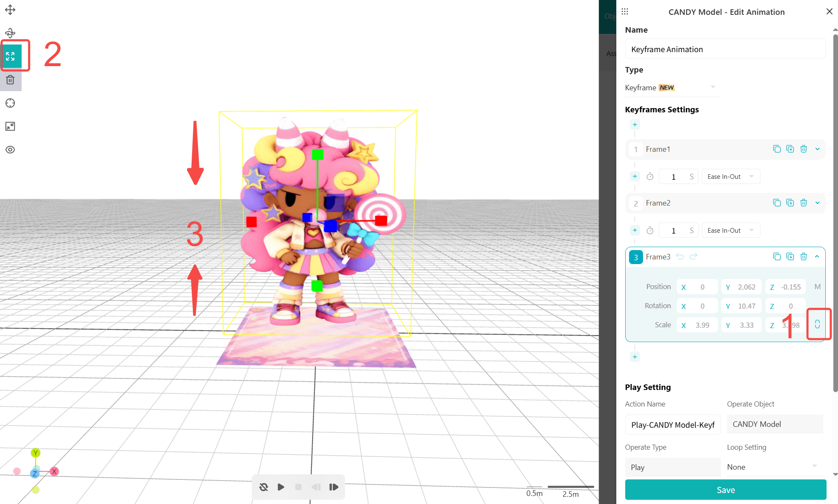838x504 pixels.
Task: Select the Rotate tool in the left toolbar
Action: pos(10,33)
